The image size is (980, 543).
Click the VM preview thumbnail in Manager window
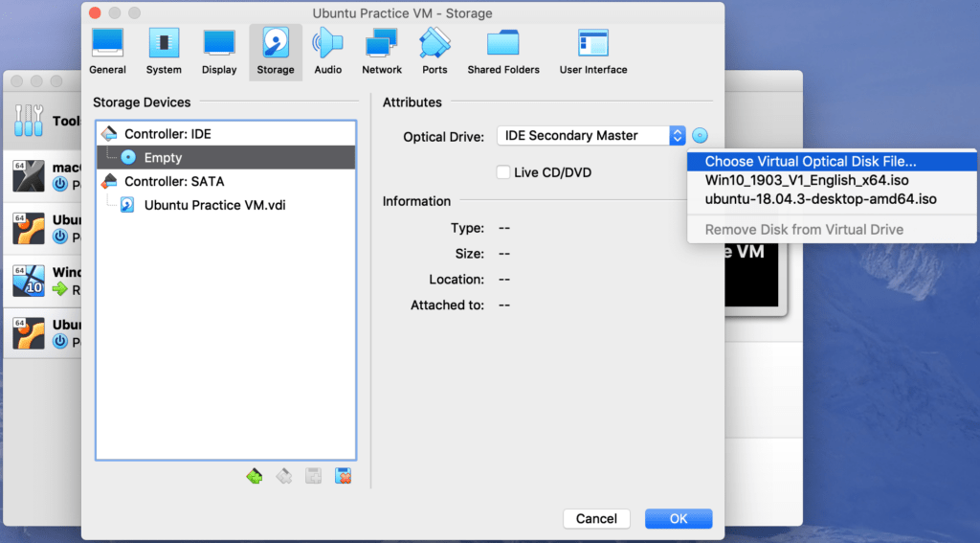click(x=752, y=275)
